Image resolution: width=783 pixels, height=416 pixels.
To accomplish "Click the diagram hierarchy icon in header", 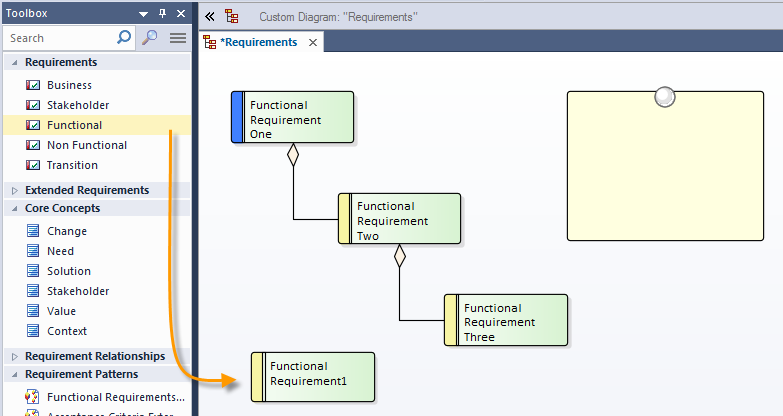I will [232, 16].
